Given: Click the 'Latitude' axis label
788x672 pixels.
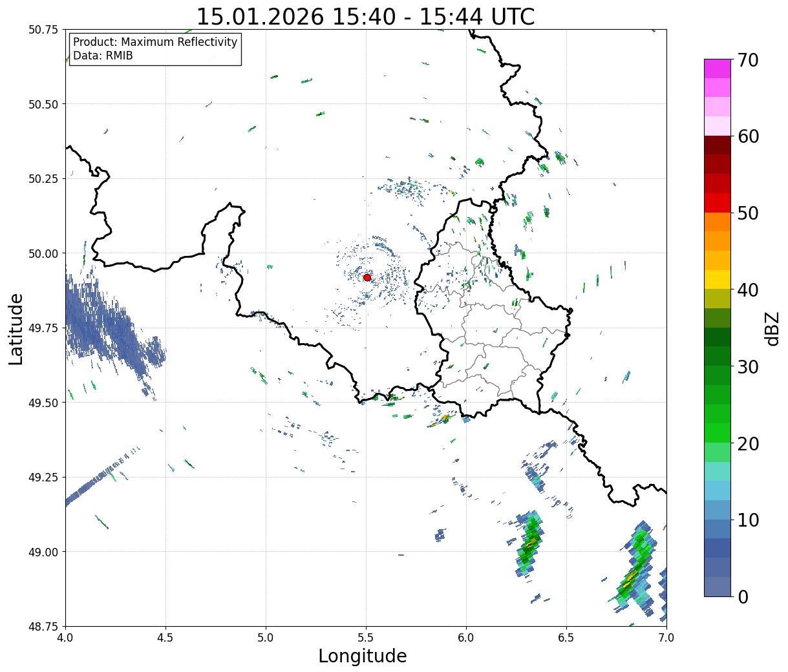Looking at the screenshot, I should tap(16, 329).
